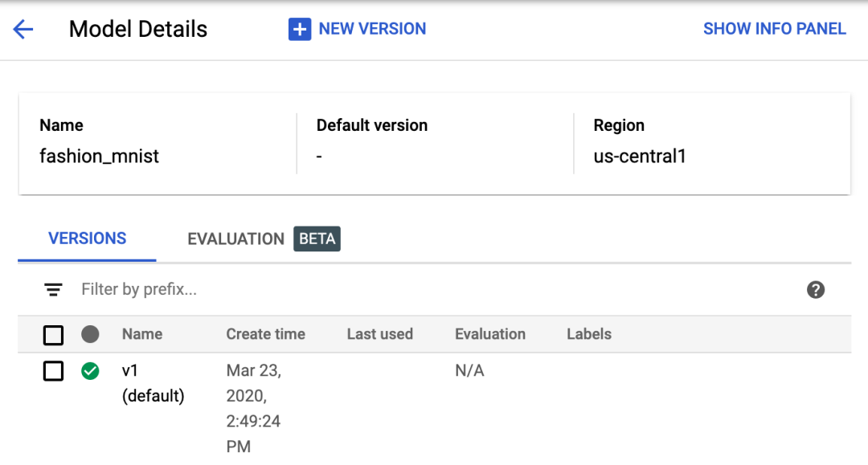This screenshot has width=868, height=465.
Task: Toggle the select-all versions checkbox
Action: coord(53,335)
